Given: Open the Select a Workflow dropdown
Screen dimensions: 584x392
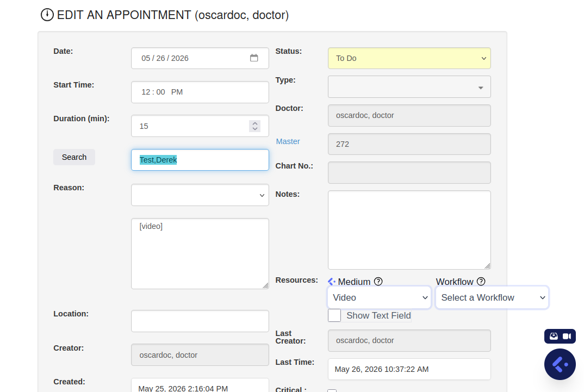Looking at the screenshot, I should [492, 297].
